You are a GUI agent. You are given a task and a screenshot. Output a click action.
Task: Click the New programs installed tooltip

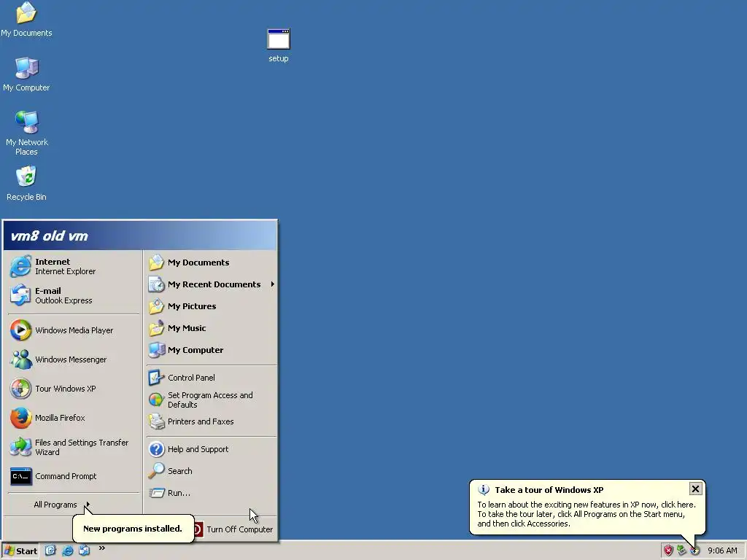133,528
